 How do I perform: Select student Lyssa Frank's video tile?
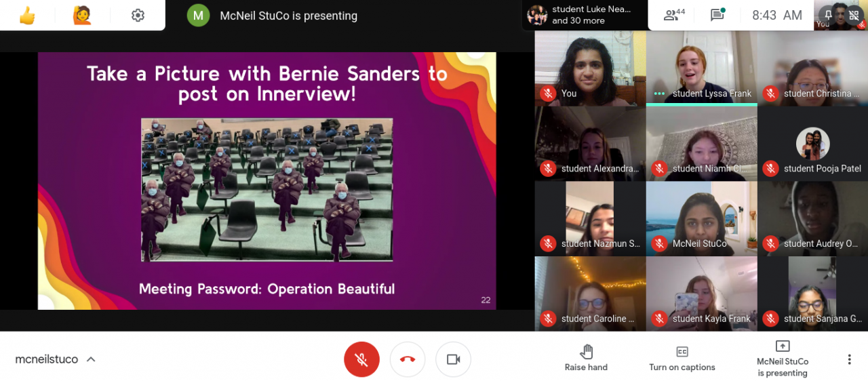pos(701,68)
